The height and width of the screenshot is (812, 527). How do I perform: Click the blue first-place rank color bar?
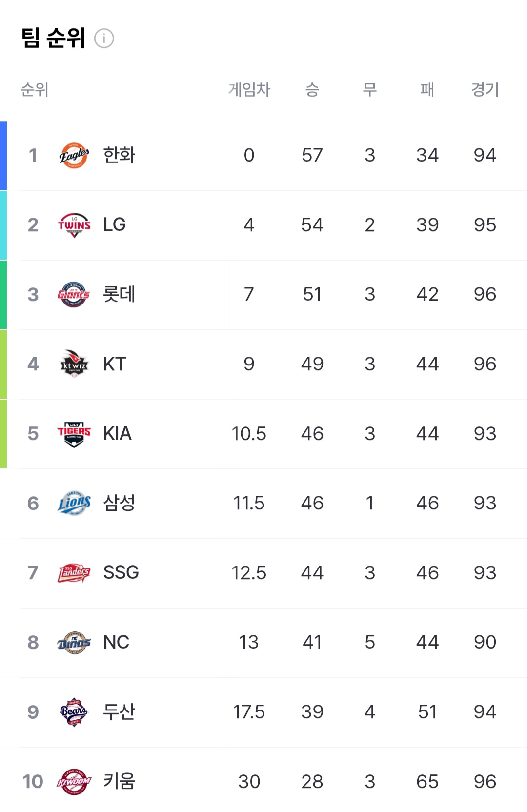tap(3, 155)
